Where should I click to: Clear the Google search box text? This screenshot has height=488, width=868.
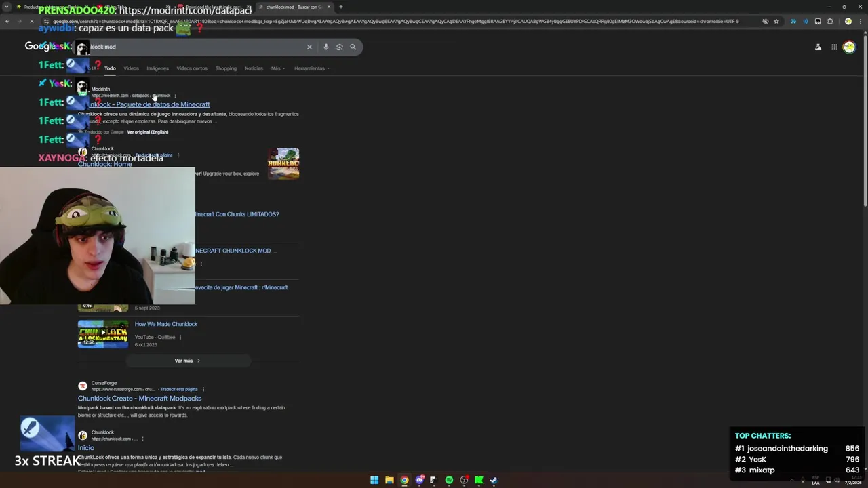pyautogui.click(x=309, y=47)
